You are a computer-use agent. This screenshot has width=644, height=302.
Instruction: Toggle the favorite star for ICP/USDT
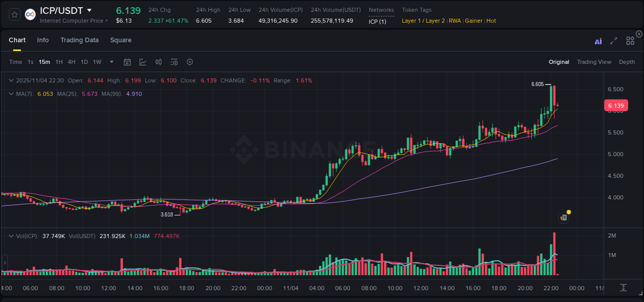point(14,14)
